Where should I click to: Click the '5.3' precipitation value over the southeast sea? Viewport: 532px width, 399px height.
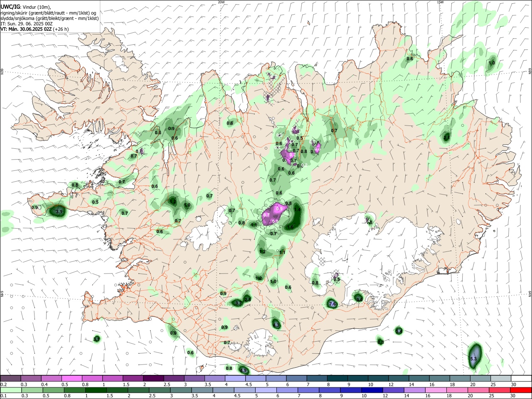pyautogui.click(x=473, y=359)
